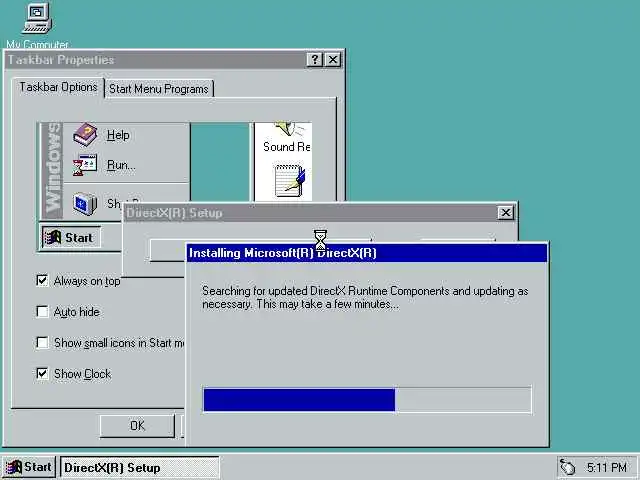Switch to the Start Menu Programs tab
640x480 pixels.
pyautogui.click(x=159, y=89)
